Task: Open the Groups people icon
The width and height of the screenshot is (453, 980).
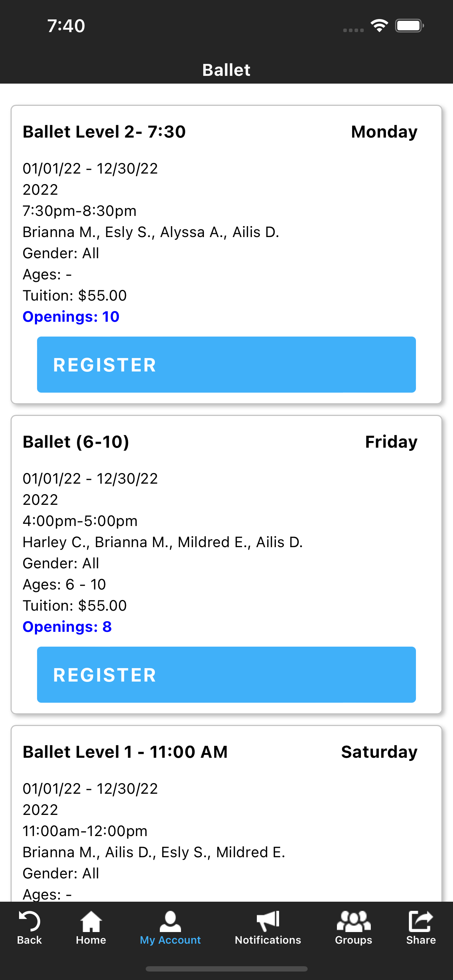Action: pos(354,921)
